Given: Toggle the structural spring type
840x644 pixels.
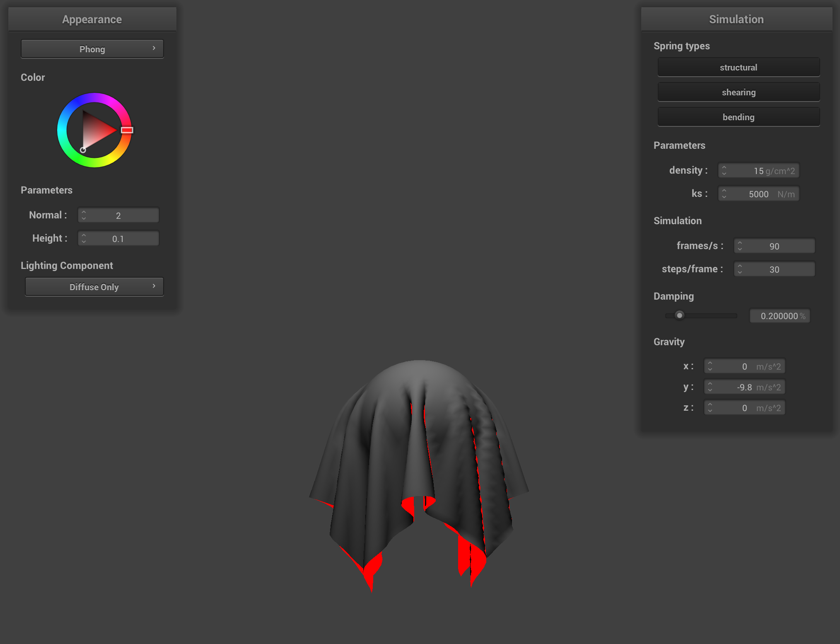Looking at the screenshot, I should pyautogui.click(x=738, y=67).
